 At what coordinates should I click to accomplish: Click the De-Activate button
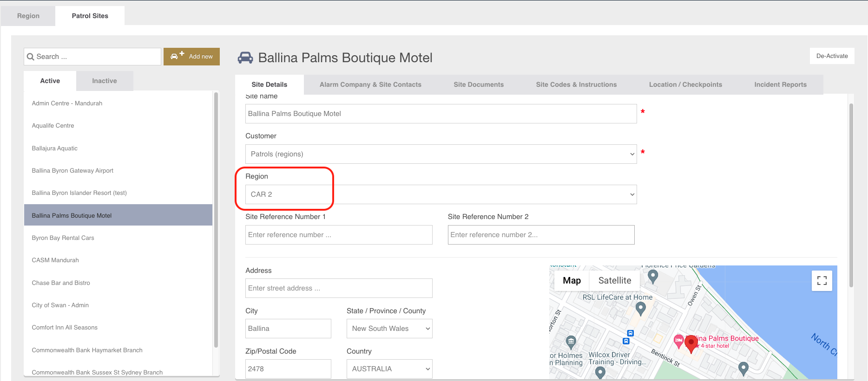832,56
